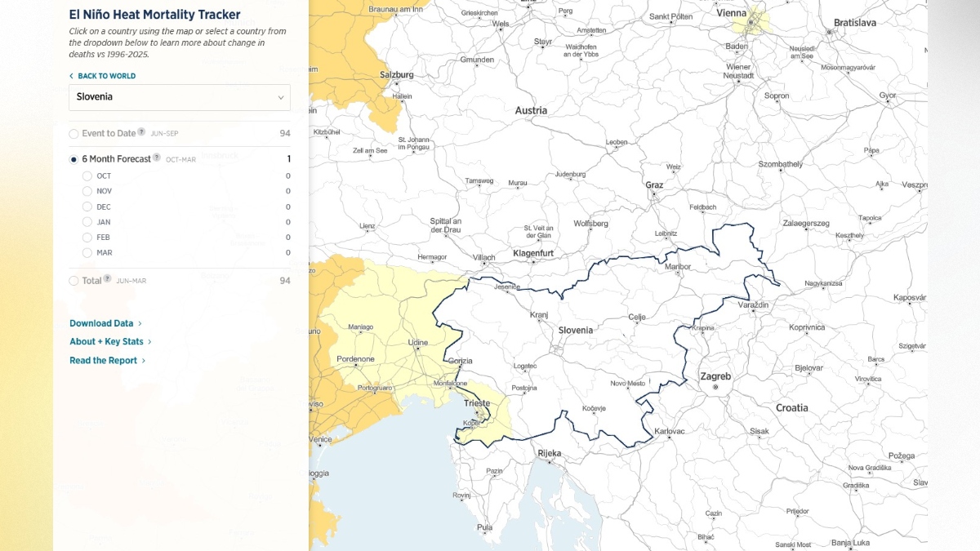
Task: Click the Slovenia country label on the map
Action: coord(576,331)
